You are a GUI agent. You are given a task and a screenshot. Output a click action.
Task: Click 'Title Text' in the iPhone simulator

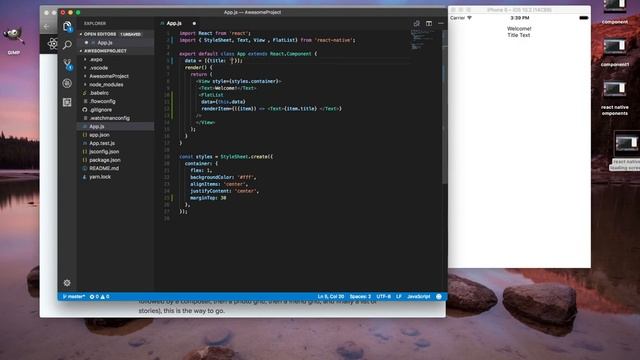pos(519,35)
